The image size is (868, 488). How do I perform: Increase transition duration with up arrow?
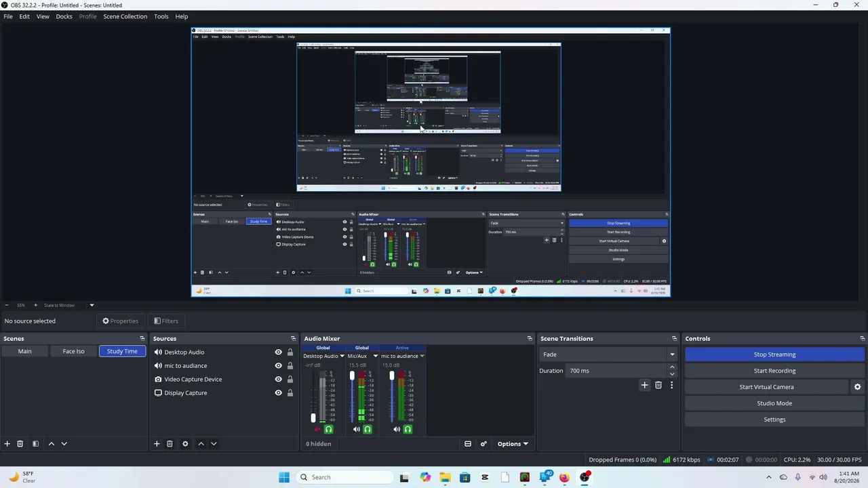tap(672, 367)
